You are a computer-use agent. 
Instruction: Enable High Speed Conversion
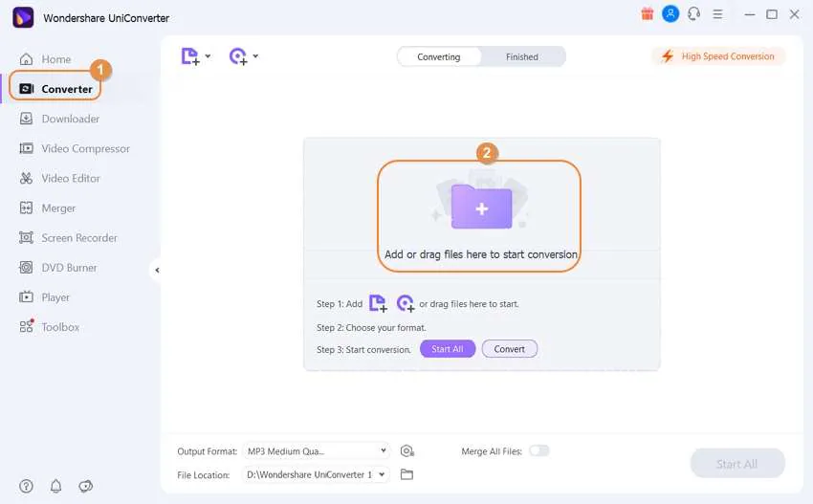(718, 56)
